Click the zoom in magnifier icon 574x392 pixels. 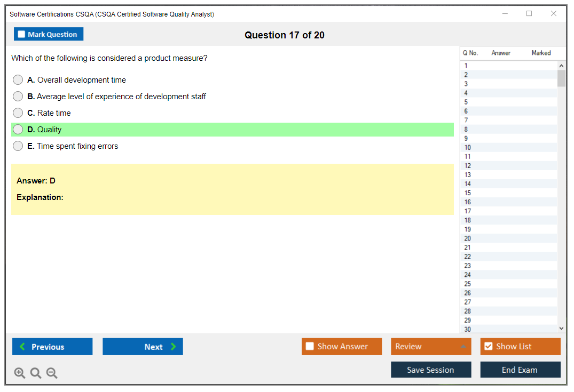click(x=20, y=373)
